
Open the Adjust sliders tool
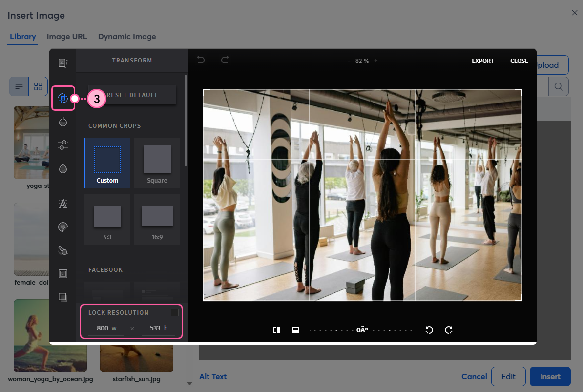click(x=62, y=145)
